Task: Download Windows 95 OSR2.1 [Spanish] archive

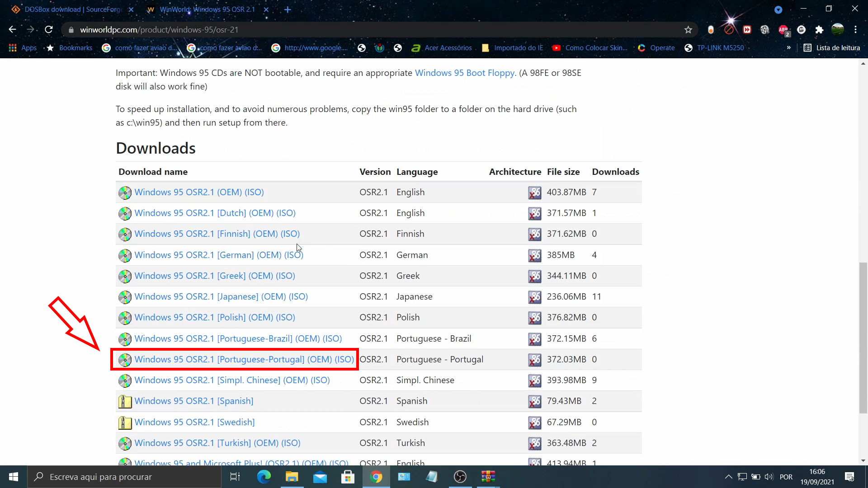Action: coord(194,401)
